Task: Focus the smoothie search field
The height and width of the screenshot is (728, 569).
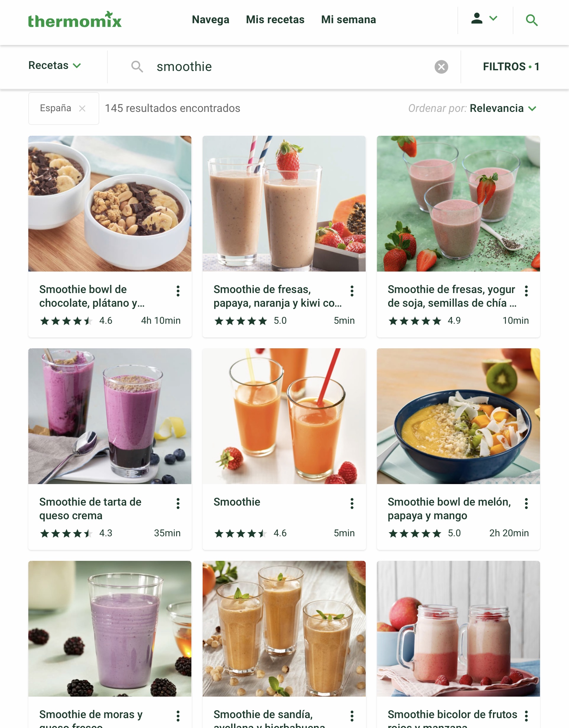Action: tap(284, 67)
